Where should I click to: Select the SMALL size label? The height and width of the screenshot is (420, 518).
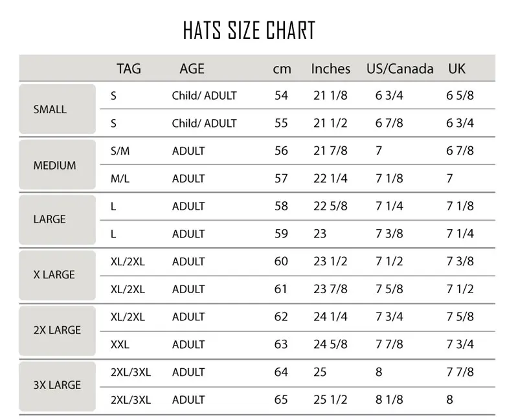50,109
